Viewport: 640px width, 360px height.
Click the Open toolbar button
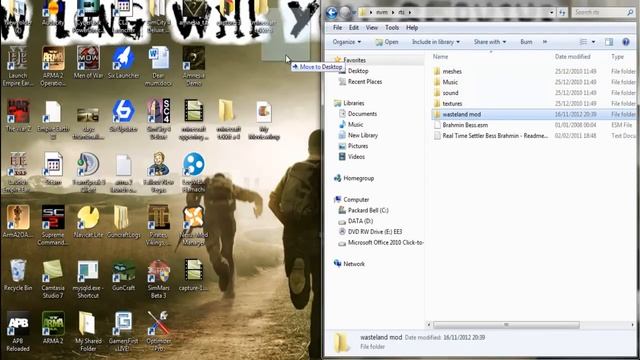(x=387, y=42)
